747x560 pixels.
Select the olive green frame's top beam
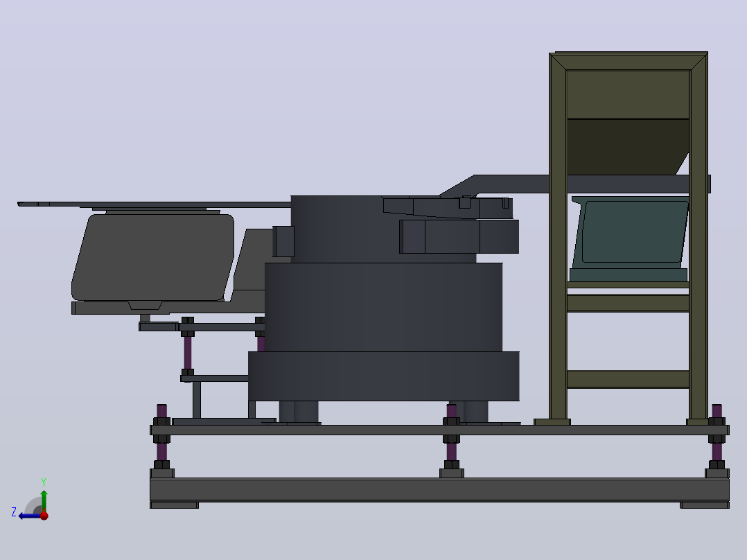click(629, 62)
